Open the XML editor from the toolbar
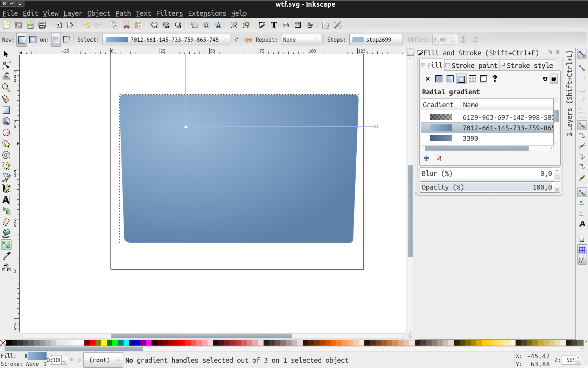588x368 pixels. 298,25
